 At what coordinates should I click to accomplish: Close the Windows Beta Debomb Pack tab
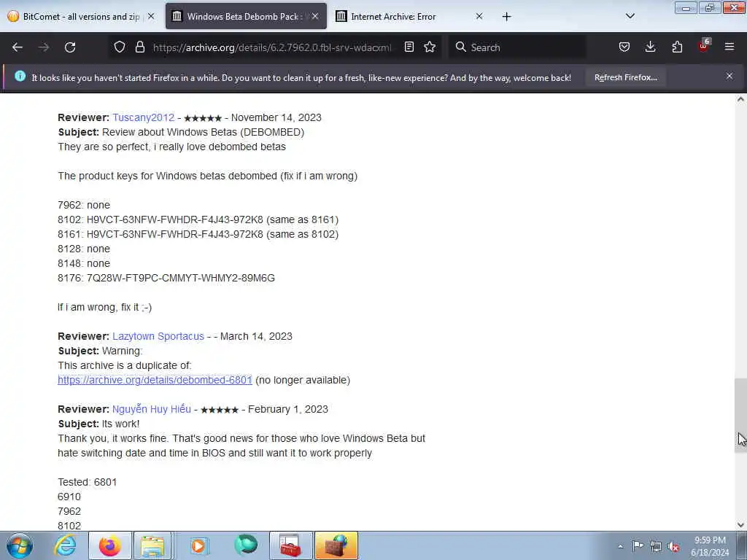coord(315,16)
